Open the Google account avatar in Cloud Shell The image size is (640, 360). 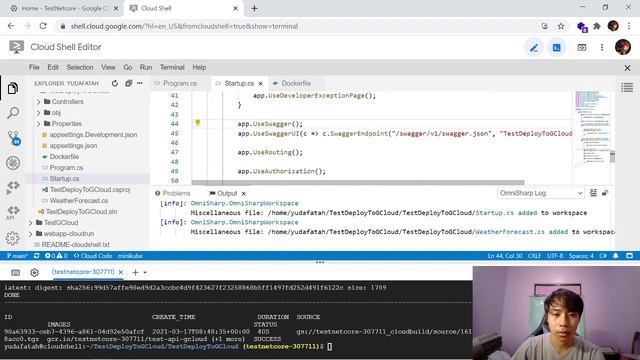[x=623, y=47]
